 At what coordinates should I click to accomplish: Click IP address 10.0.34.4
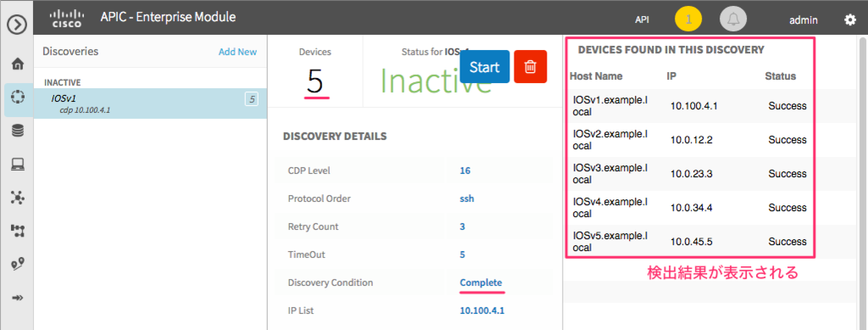[692, 208]
